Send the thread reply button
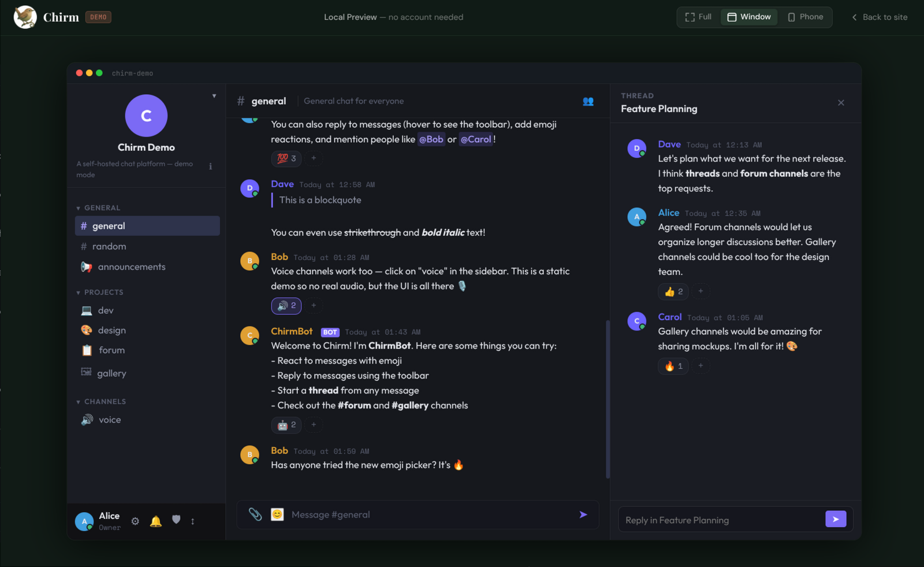This screenshot has height=567, width=924. pos(836,519)
